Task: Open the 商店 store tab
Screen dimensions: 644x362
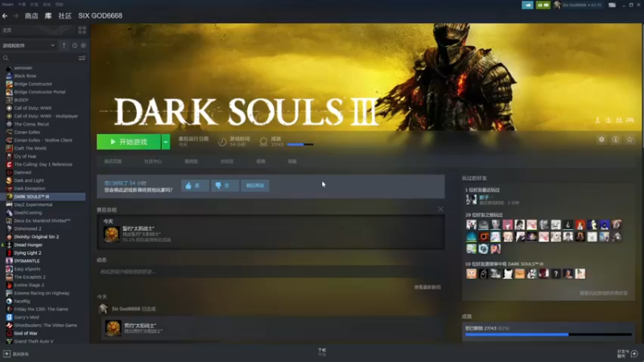Action: point(31,15)
